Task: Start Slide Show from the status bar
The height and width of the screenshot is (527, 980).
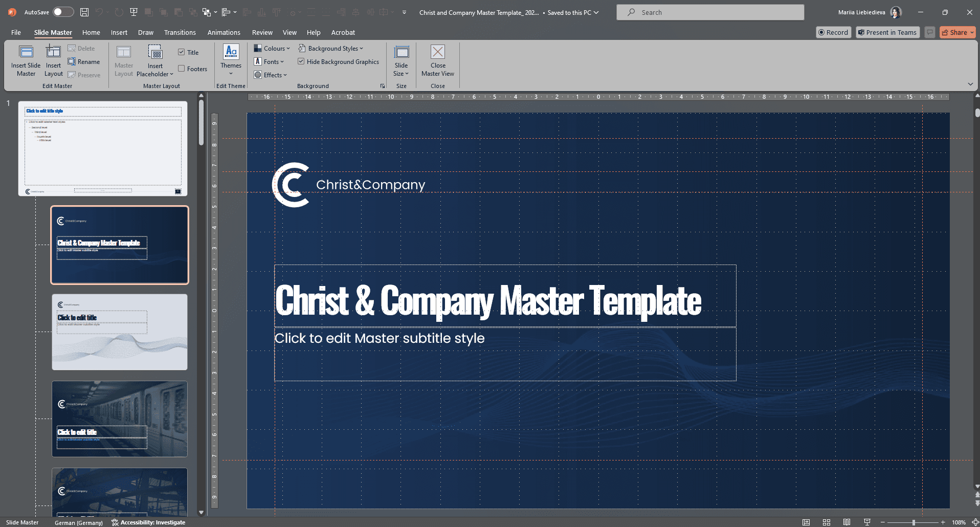Action: (x=867, y=522)
